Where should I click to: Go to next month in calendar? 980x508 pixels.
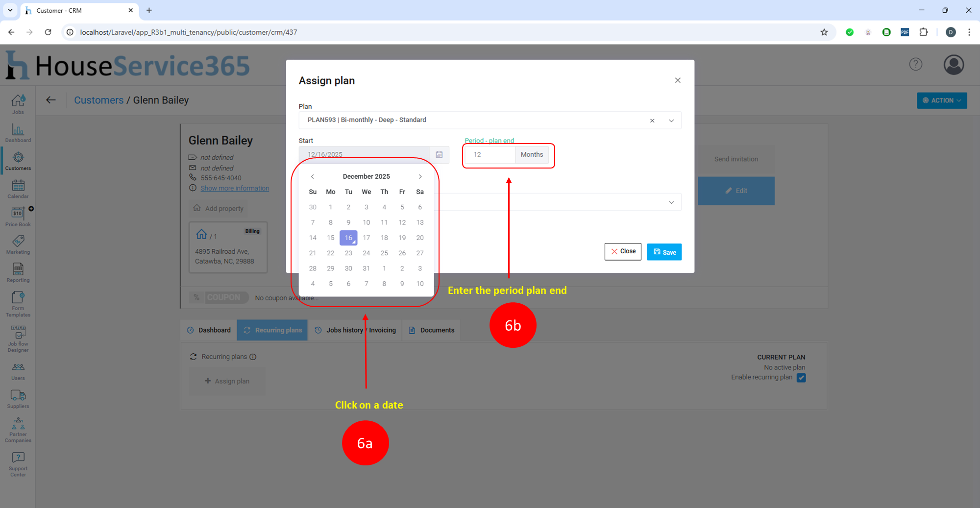420,176
